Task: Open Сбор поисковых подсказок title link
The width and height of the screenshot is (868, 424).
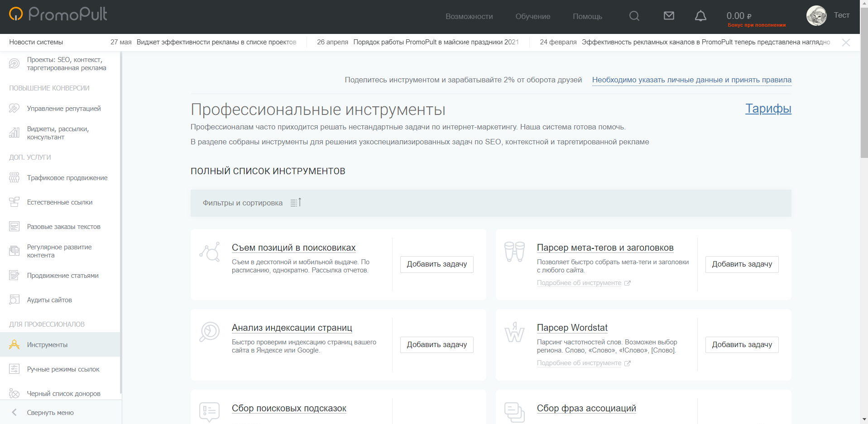Action: (289, 409)
